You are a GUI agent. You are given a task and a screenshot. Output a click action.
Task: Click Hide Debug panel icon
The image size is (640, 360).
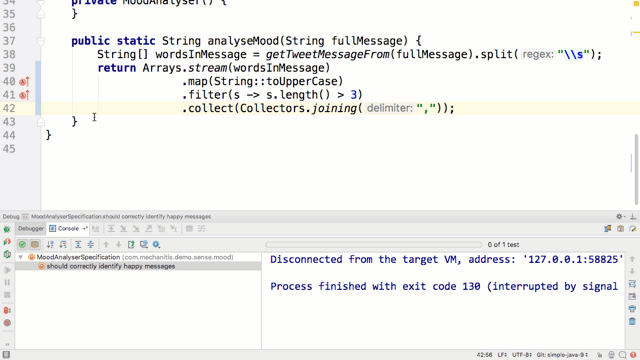tap(633, 217)
